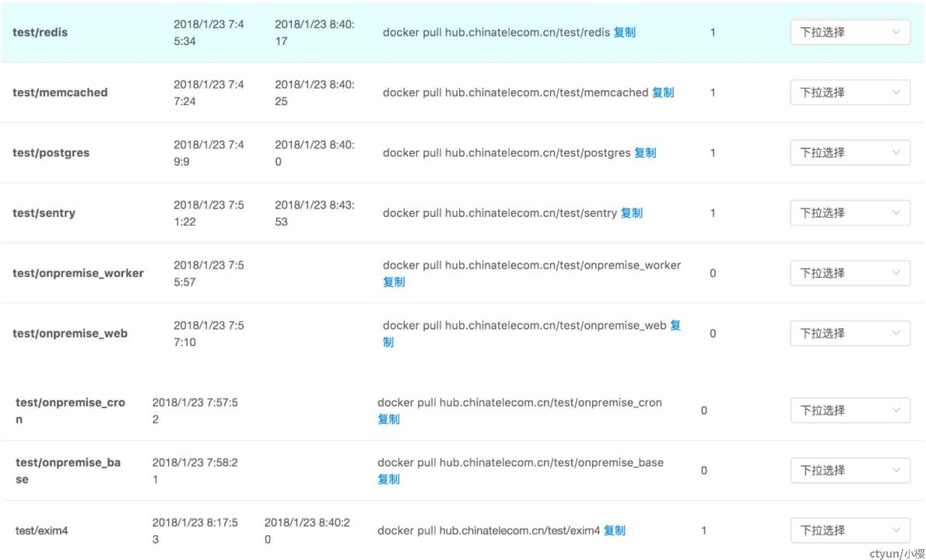
Task: Copy the test/onpremise_worker docker pull command
Action: point(394,282)
